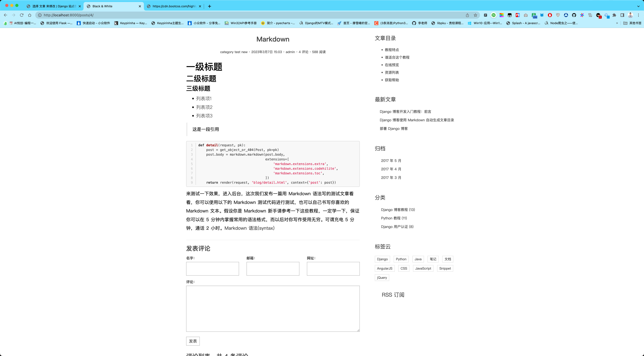Open the Git Zip extension
The height and width of the screenshot is (356, 644).
click(x=590, y=15)
